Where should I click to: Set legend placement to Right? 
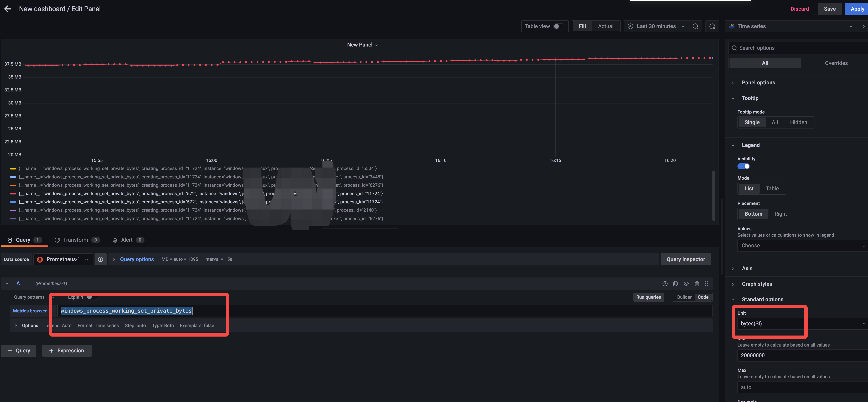point(780,214)
